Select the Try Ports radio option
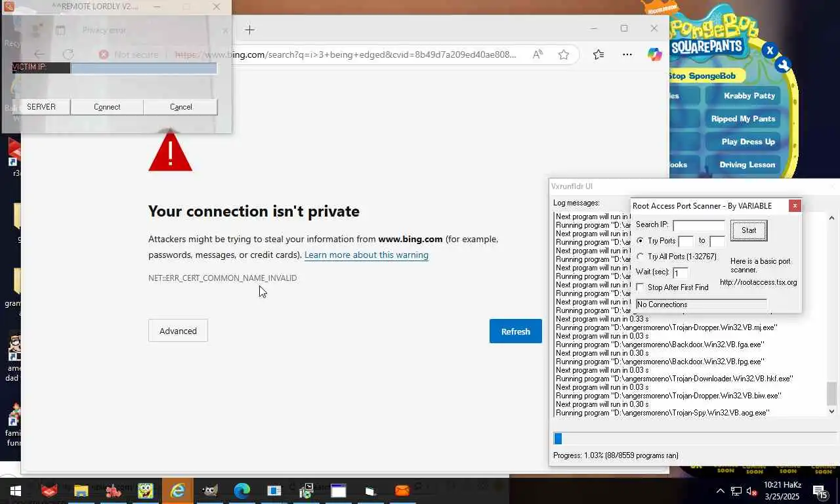 [x=640, y=241]
